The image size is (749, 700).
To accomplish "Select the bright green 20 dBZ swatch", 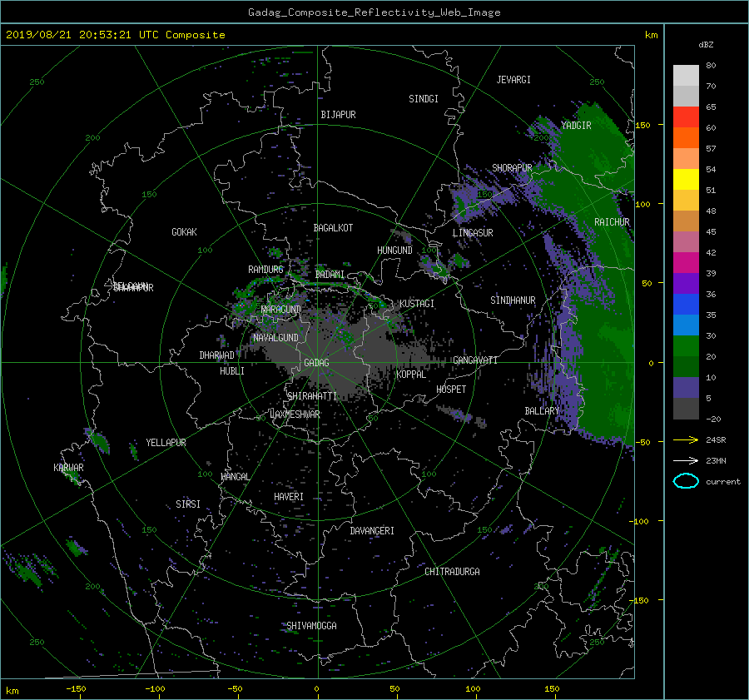I will coord(686,346).
